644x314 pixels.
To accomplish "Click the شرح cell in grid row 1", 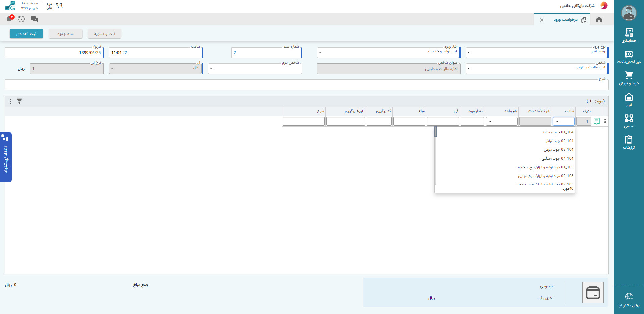I will pyautogui.click(x=304, y=121).
